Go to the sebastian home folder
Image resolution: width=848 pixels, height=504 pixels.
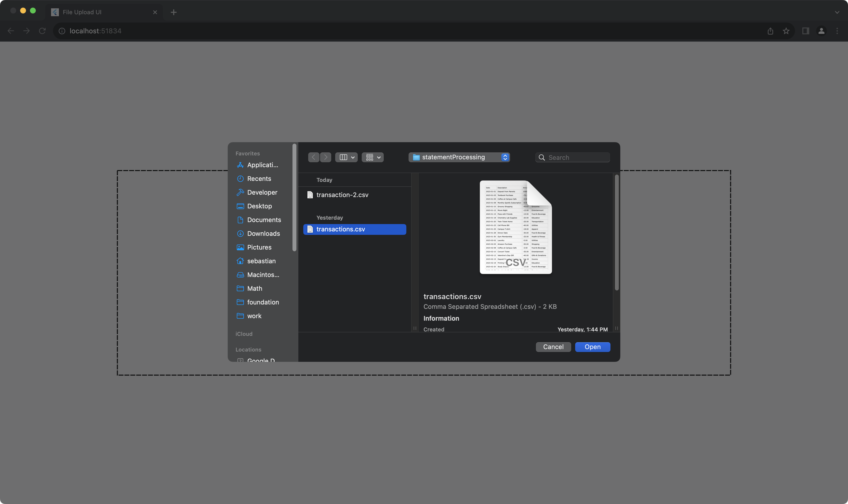click(x=261, y=261)
